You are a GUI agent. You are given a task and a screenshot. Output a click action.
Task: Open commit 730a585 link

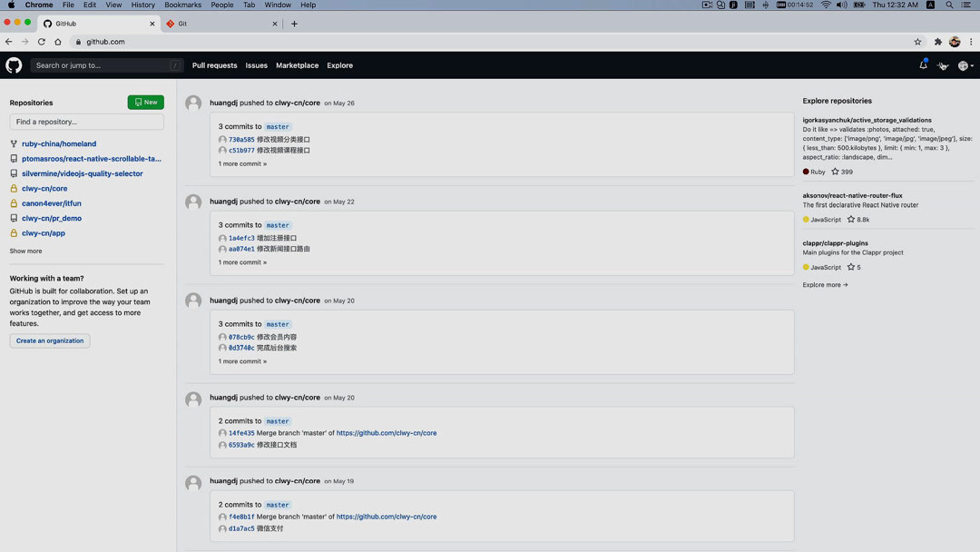241,140
